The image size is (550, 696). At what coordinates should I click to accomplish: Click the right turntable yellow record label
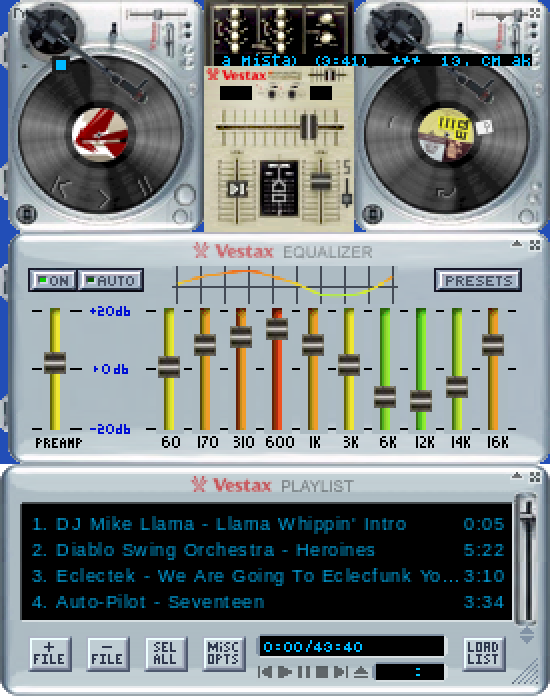tap(446, 134)
